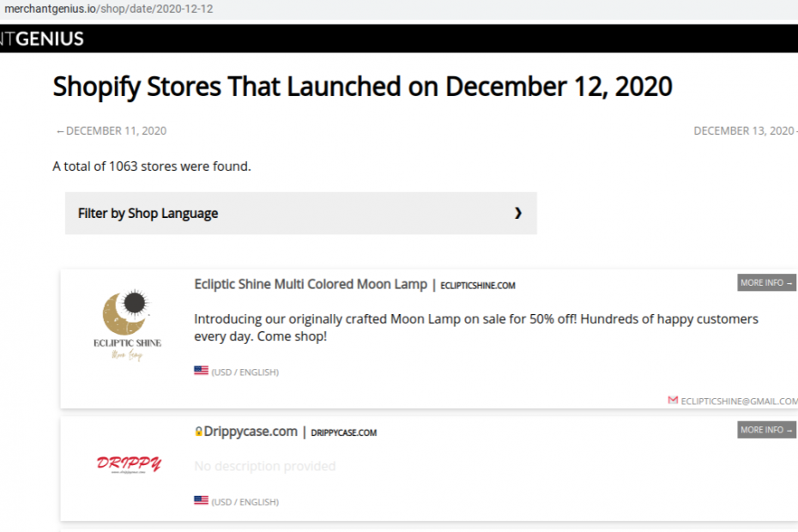Click More Info for Drippycase store
This screenshot has height=532, width=798.
point(766,430)
